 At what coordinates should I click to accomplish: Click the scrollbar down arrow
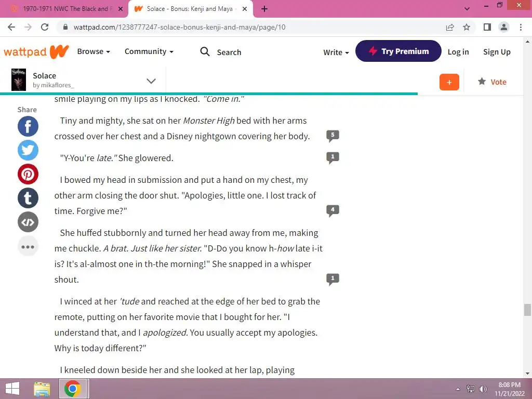click(527, 374)
